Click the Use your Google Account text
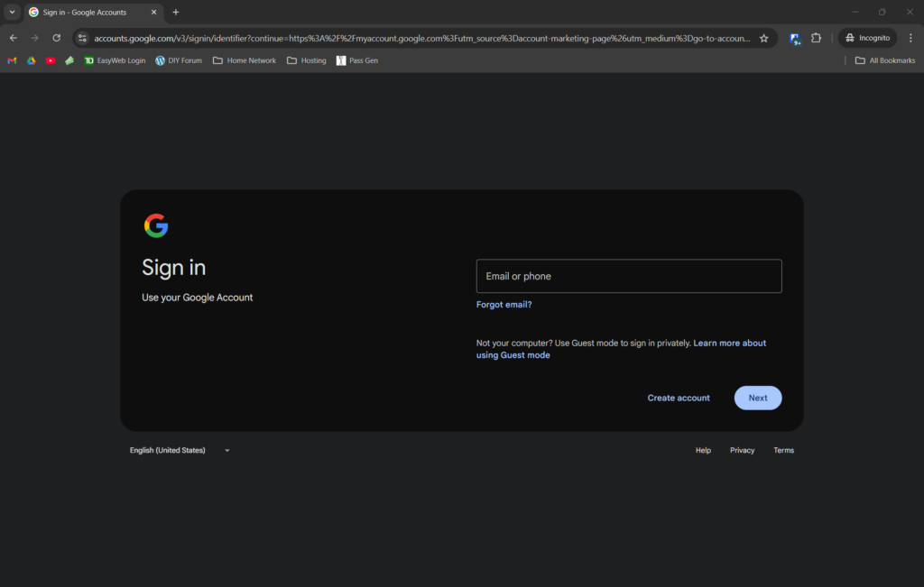 [x=198, y=298]
